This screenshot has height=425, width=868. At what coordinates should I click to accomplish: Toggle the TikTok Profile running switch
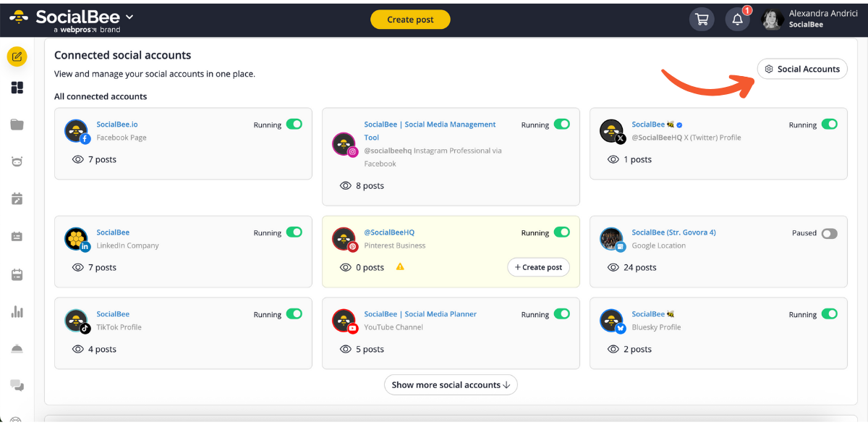click(294, 314)
